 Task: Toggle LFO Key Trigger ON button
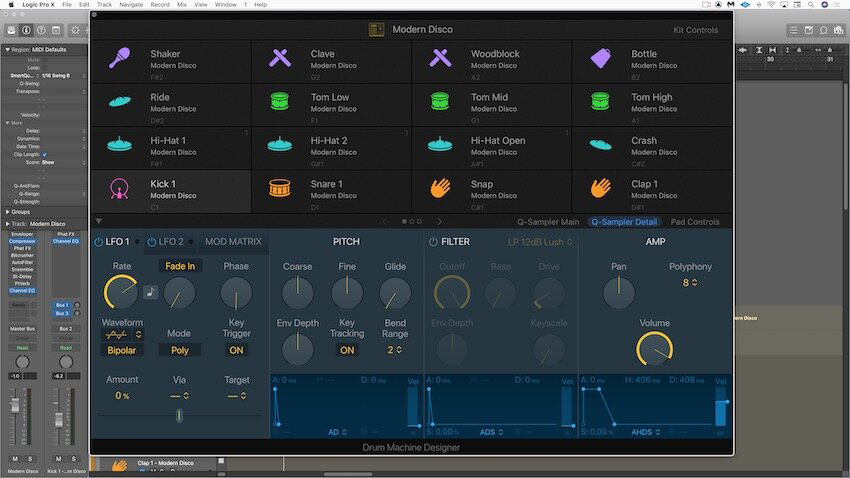tap(236, 350)
